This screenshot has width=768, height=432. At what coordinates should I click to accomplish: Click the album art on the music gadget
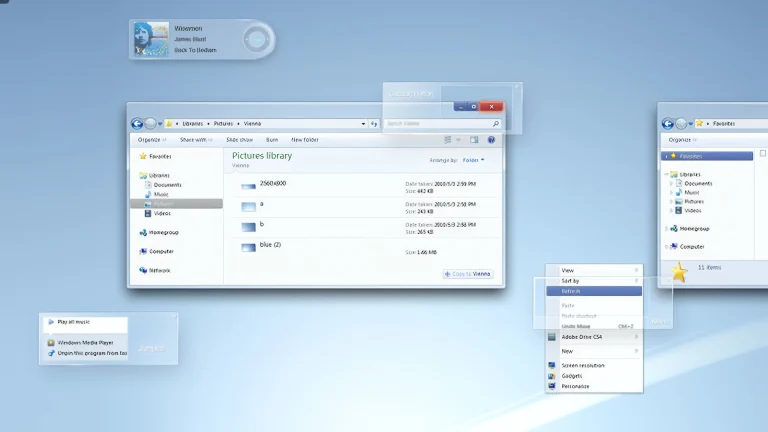(151, 39)
